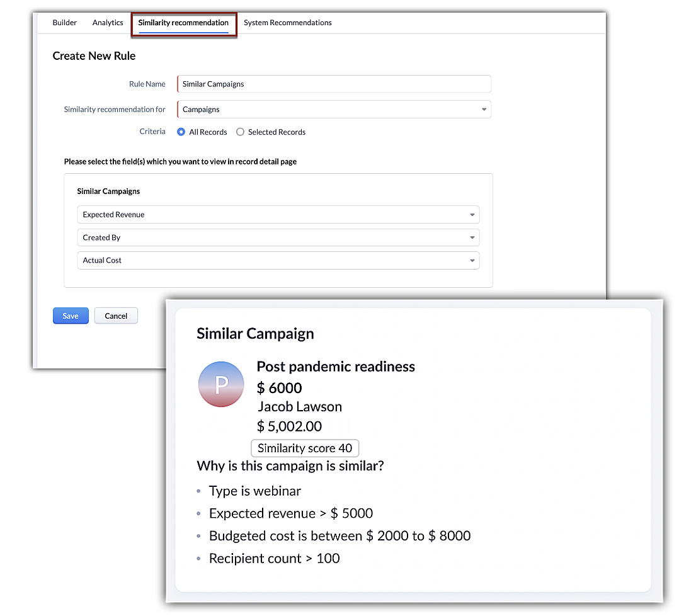Viewport: 679px width, 616px height.
Task: Choose the Selected Records radio option
Action: pos(240,132)
